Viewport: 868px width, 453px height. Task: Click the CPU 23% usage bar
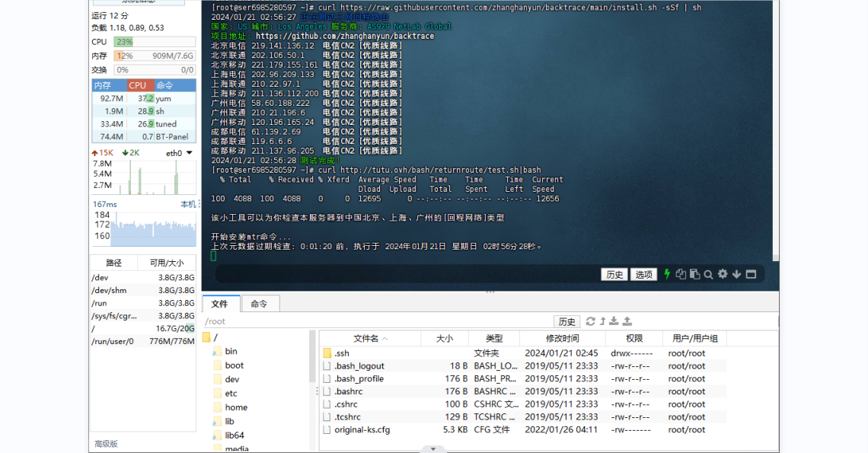[x=155, y=42]
